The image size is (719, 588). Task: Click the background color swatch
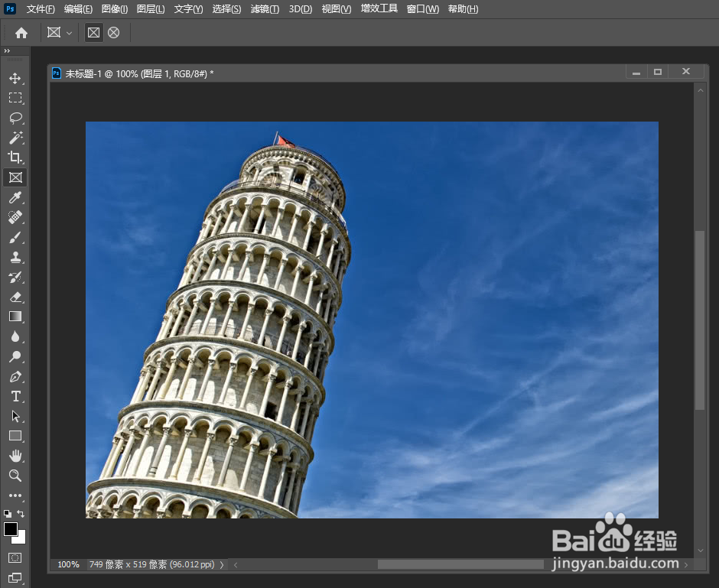pos(21,538)
